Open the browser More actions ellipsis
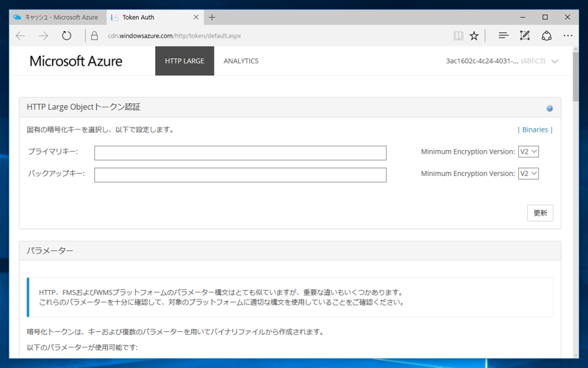The height and width of the screenshot is (368, 588). (567, 35)
